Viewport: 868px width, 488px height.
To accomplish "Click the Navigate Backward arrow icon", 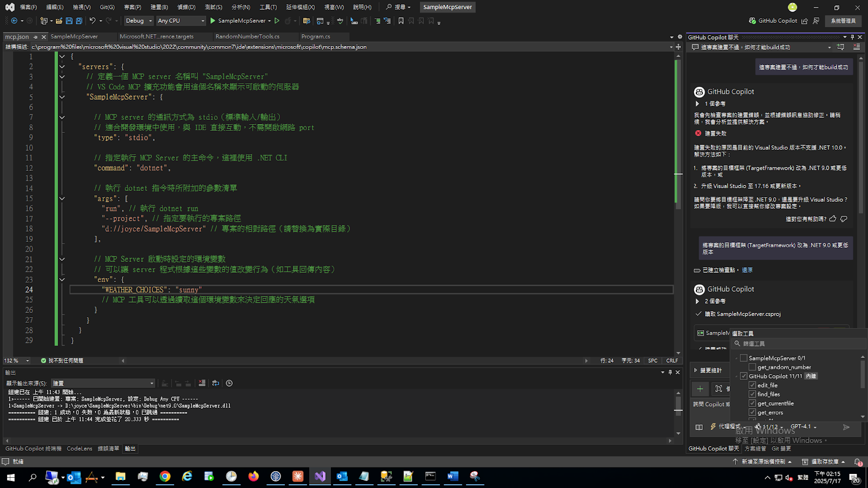I will (x=14, y=21).
